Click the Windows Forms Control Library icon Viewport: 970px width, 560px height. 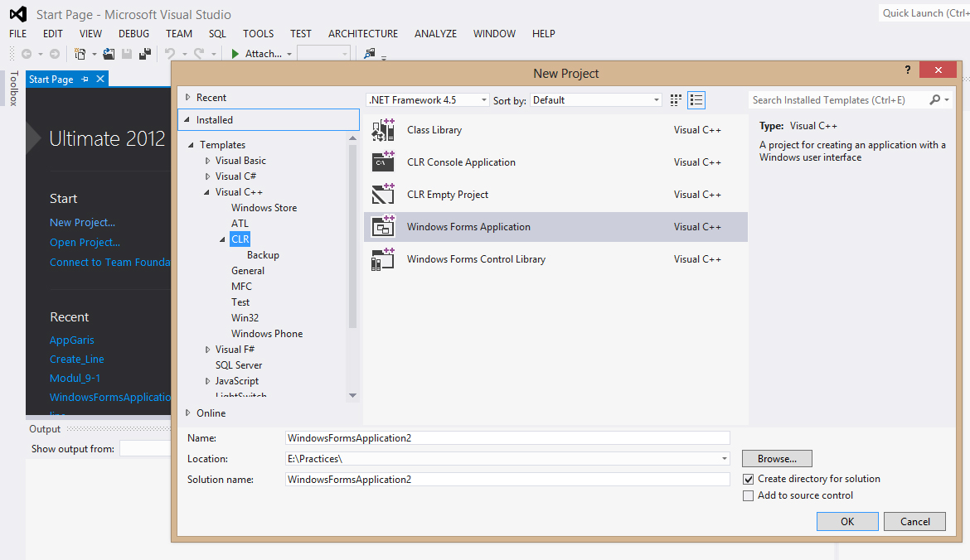(x=383, y=259)
